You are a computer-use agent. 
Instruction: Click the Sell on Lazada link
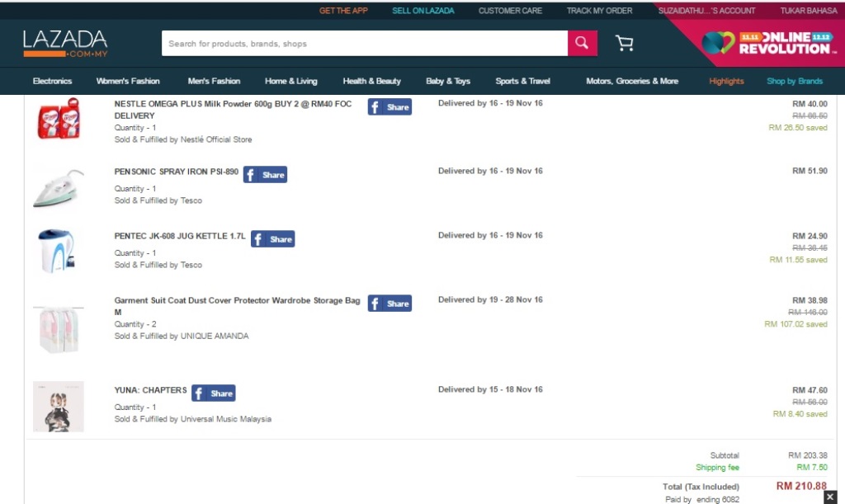point(423,11)
